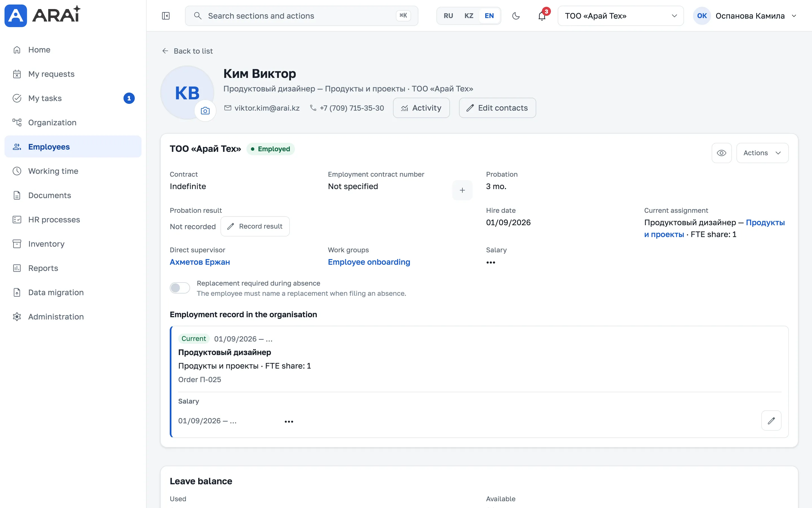Switch language to KZ
The width and height of the screenshot is (812, 508).
click(469, 16)
